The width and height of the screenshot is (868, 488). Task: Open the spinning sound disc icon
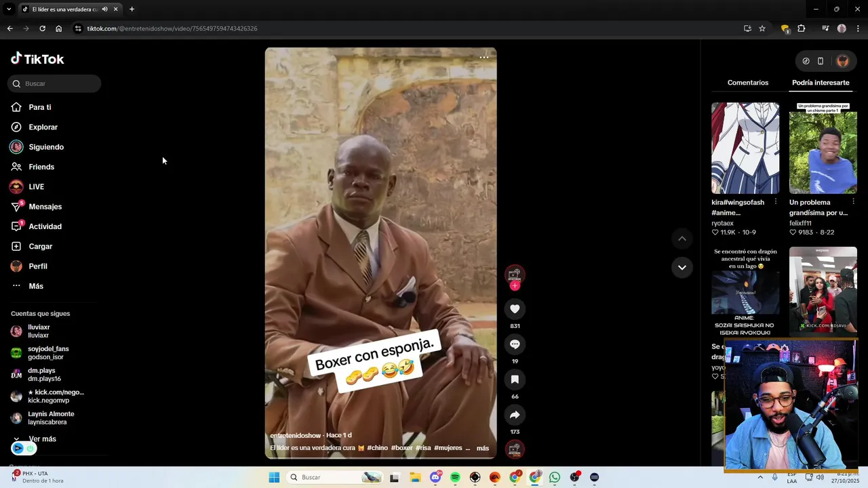(x=515, y=449)
